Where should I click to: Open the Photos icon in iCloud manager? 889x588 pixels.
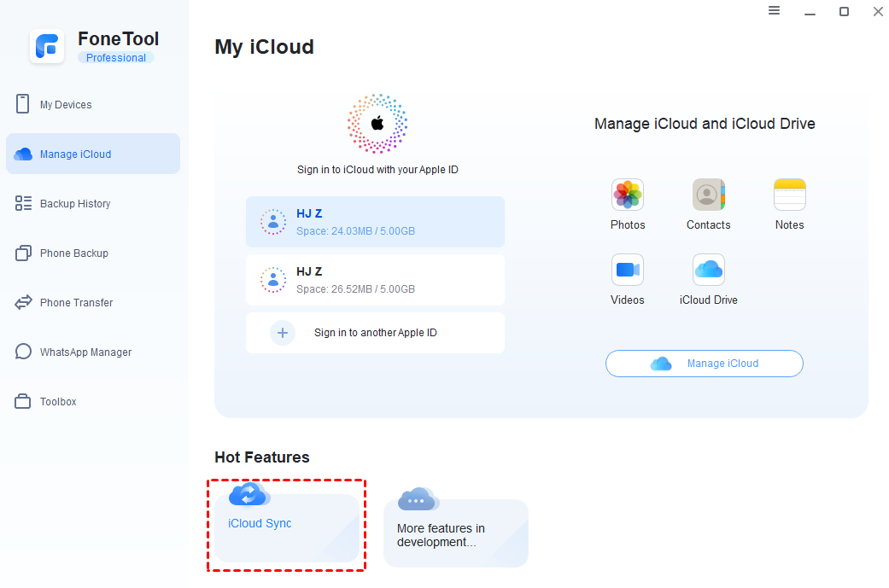tap(628, 195)
